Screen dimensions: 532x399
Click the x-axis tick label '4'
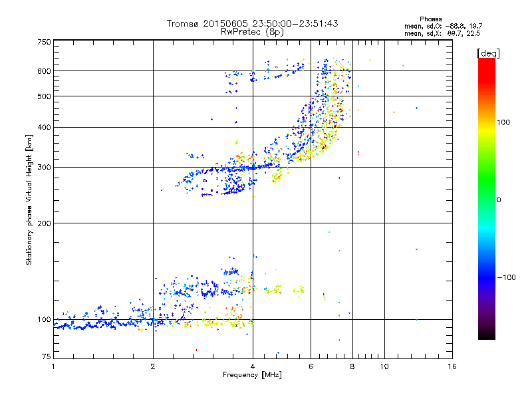click(253, 366)
